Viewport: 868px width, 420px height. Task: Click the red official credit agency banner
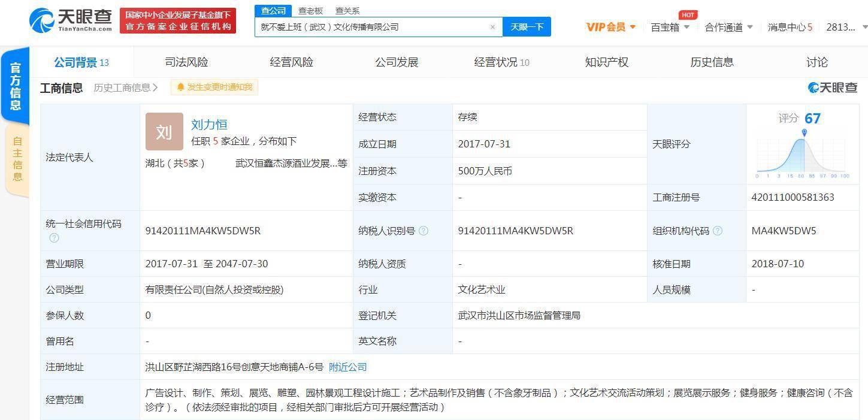click(178, 21)
